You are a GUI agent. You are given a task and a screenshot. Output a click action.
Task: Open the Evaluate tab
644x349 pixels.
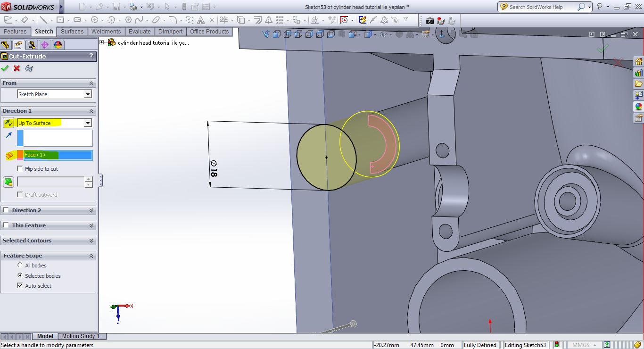pos(140,32)
